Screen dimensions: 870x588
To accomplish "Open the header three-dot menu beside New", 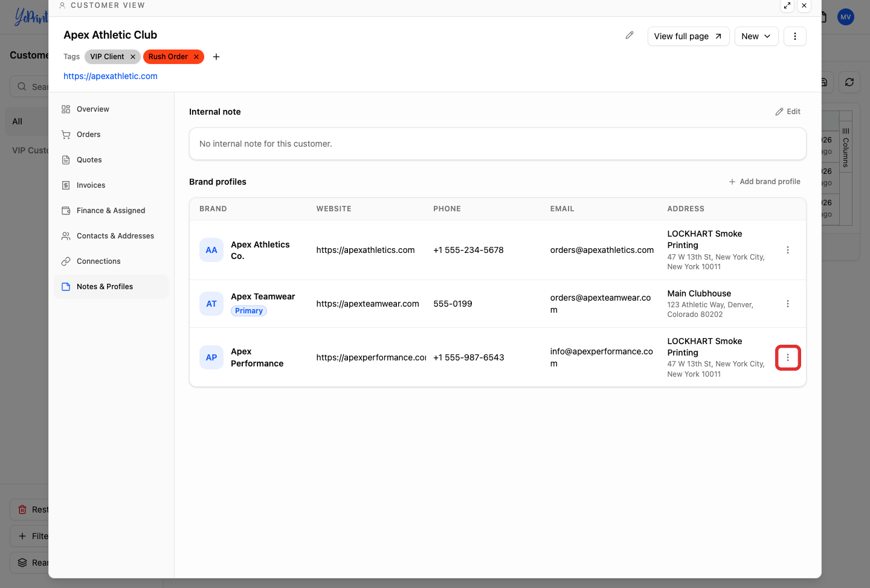I will (x=795, y=36).
